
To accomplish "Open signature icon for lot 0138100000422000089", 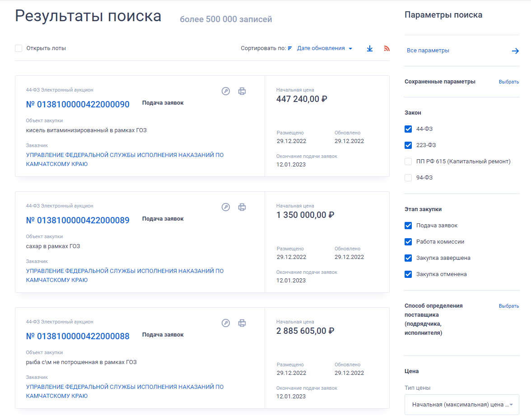I will point(226,207).
